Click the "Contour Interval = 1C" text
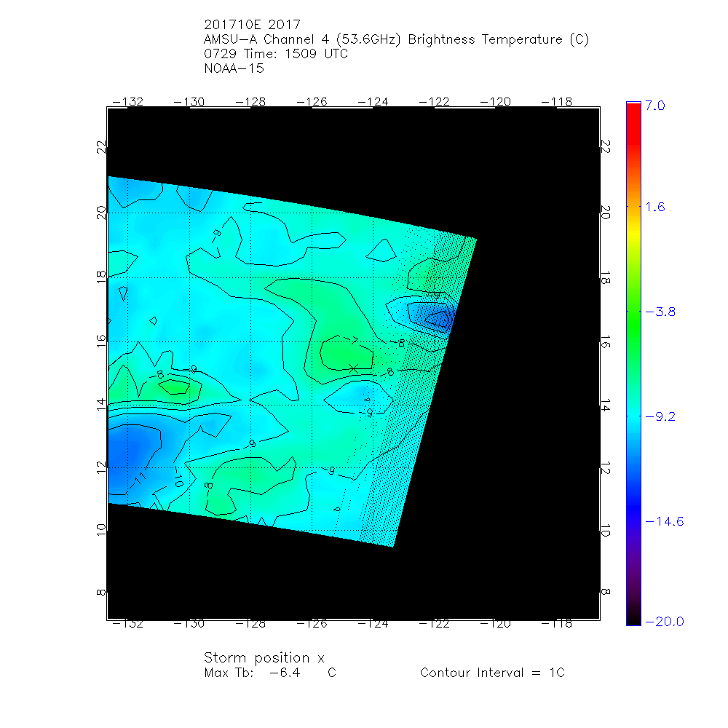 tap(492, 673)
